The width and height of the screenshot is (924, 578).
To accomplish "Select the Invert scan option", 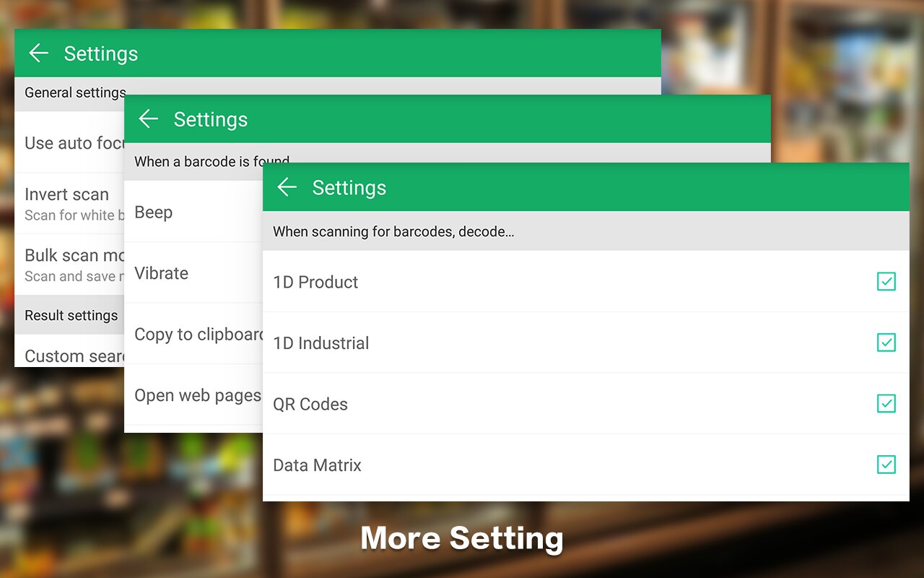I will 67,195.
